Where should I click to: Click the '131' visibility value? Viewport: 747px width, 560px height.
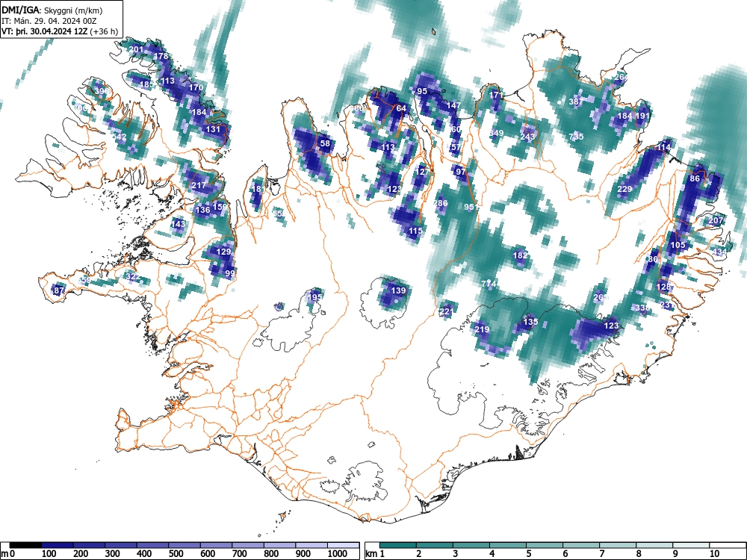coord(213,129)
